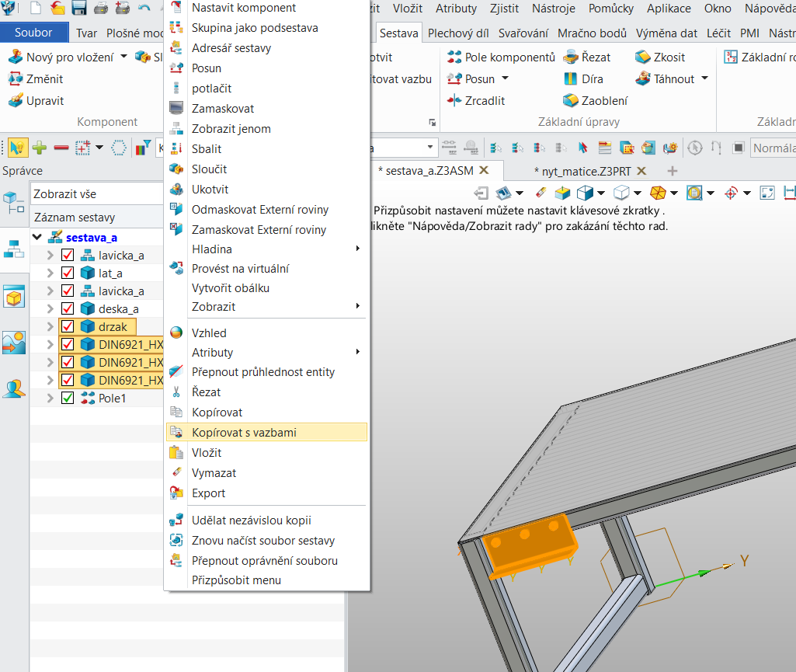Select the Díra hole tool
The image size is (796, 672).
571,79
